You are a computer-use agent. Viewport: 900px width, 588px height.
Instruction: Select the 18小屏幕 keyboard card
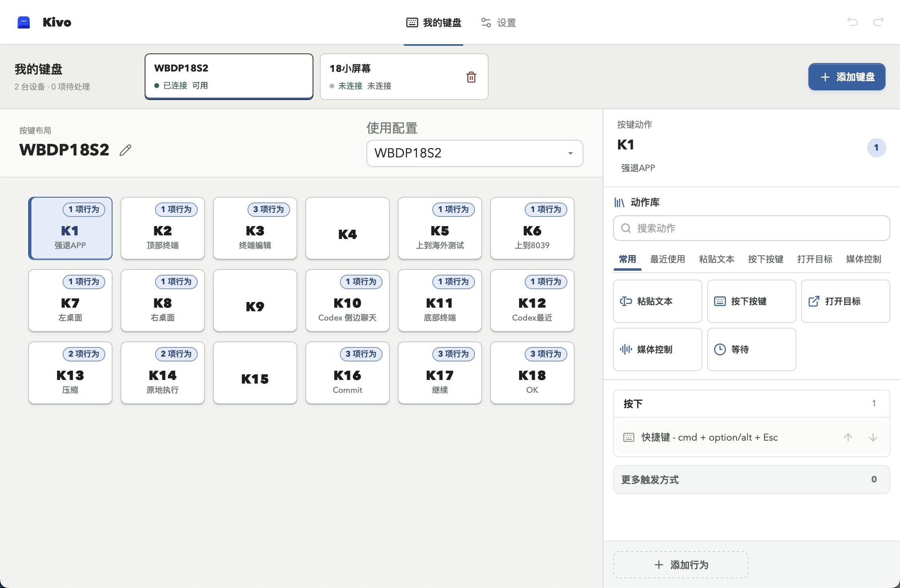coord(404,76)
